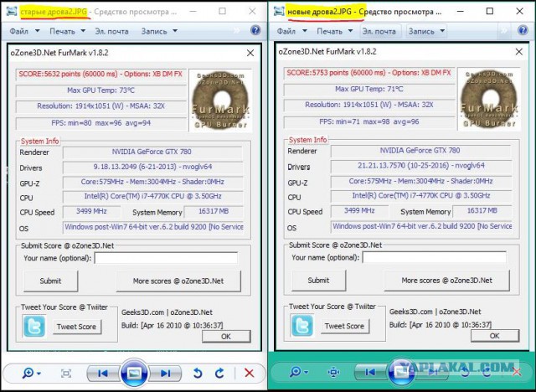Viewport: 536px width, 392px height.
Task: Minimize the новые дрова2.JPG window
Action: (x=461, y=11)
